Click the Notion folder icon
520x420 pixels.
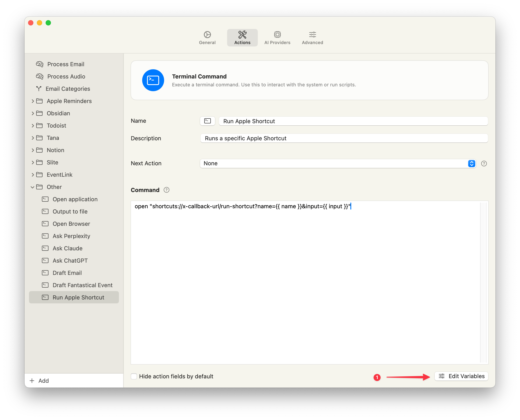click(39, 150)
